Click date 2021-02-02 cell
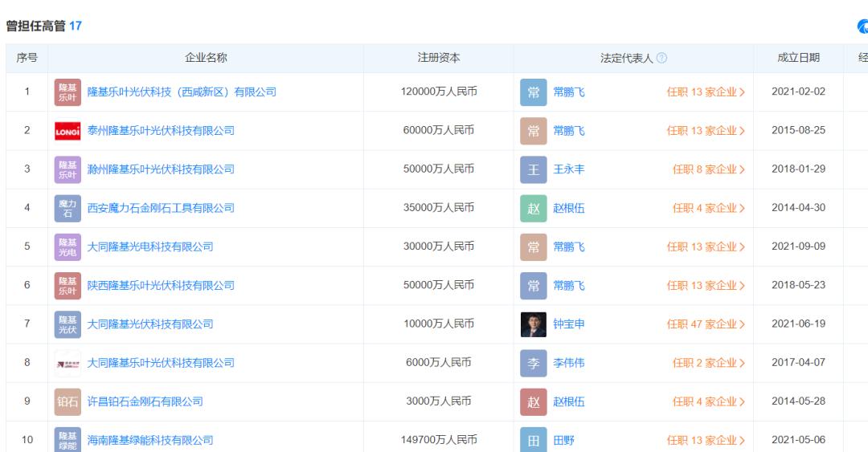The width and height of the screenshot is (868, 452). pos(798,92)
